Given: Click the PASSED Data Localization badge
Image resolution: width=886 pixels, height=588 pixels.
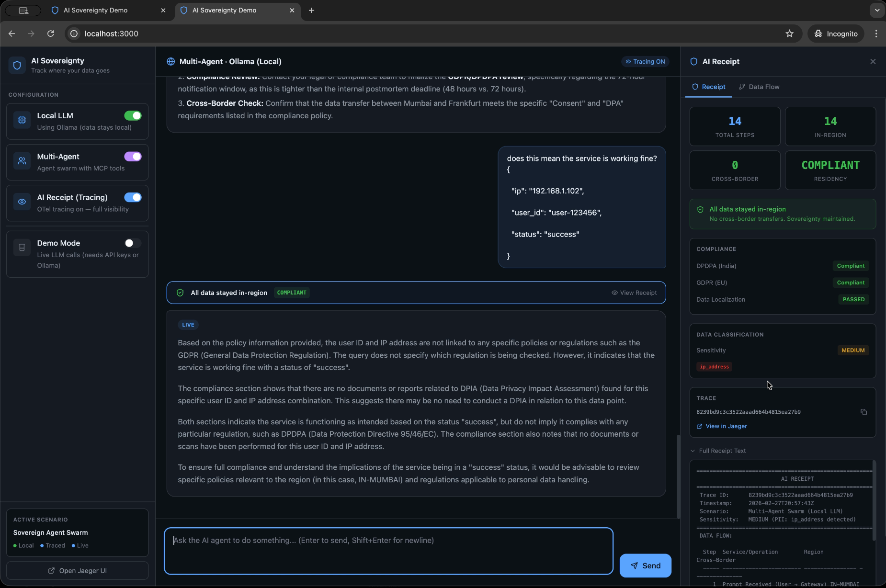Looking at the screenshot, I should [853, 299].
